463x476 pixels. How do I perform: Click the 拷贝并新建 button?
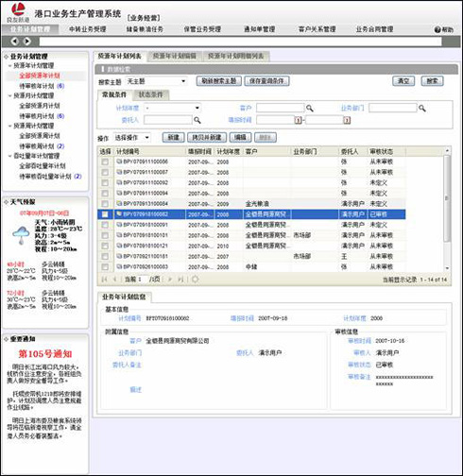207,138
